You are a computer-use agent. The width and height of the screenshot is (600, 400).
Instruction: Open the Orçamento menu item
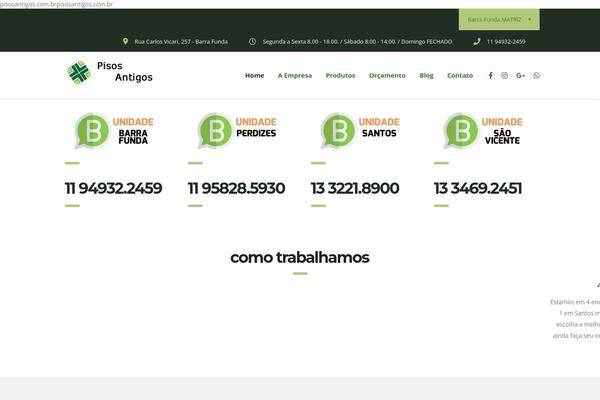click(x=387, y=75)
